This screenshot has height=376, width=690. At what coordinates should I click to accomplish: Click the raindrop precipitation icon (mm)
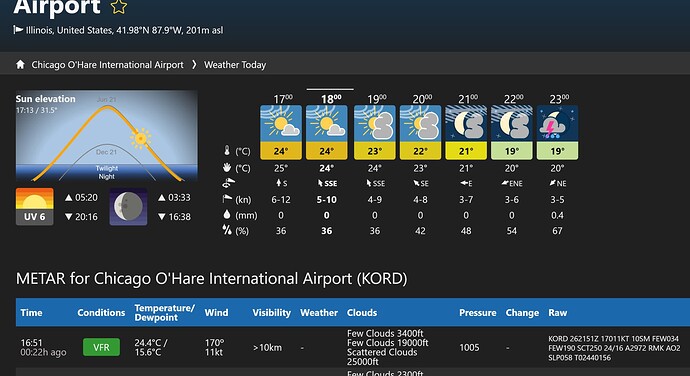[227, 215]
